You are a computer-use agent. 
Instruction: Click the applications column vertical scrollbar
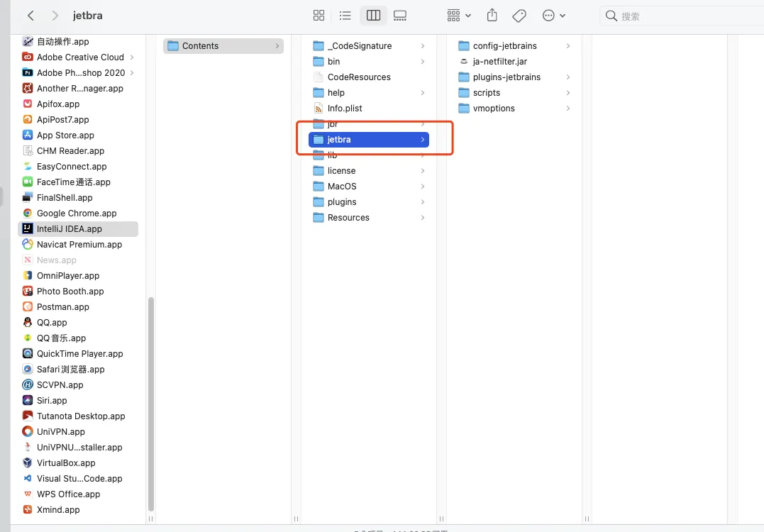[150, 403]
